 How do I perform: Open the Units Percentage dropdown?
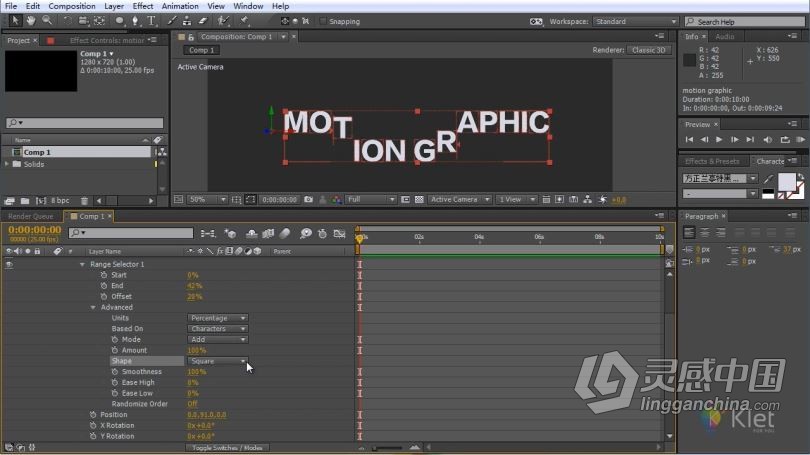pos(217,318)
